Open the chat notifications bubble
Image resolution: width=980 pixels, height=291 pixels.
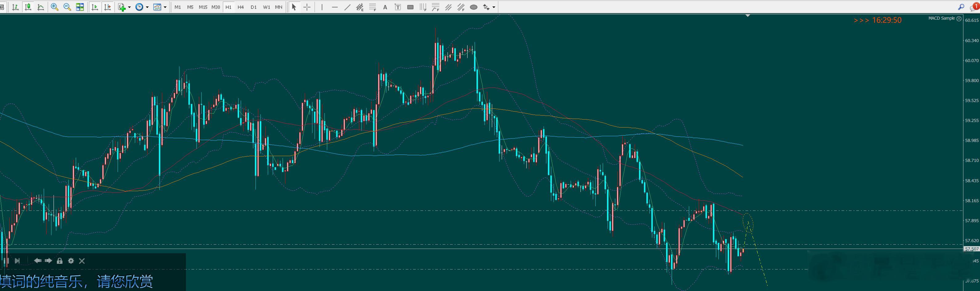pyautogui.click(x=975, y=7)
